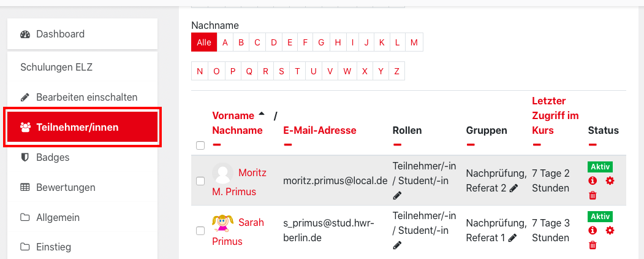Toggle the select-all checkbox in table header
644x259 pixels.
tap(200, 145)
